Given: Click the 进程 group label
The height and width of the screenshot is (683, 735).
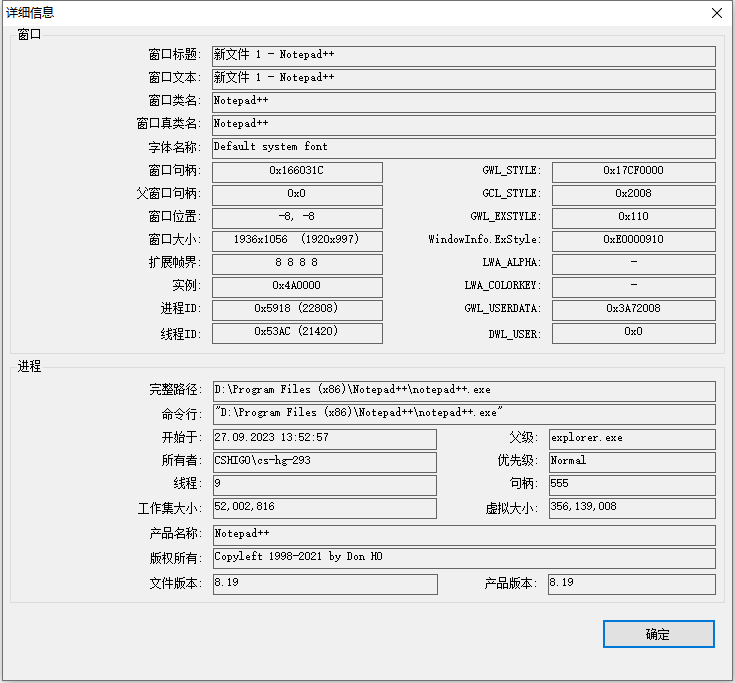Looking at the screenshot, I should [x=29, y=366].
